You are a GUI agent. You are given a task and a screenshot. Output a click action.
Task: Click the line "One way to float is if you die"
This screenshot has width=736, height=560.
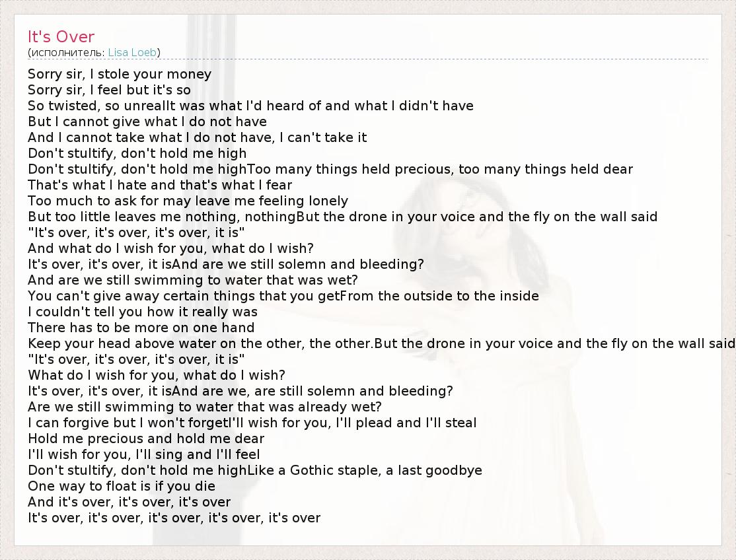tap(122, 486)
